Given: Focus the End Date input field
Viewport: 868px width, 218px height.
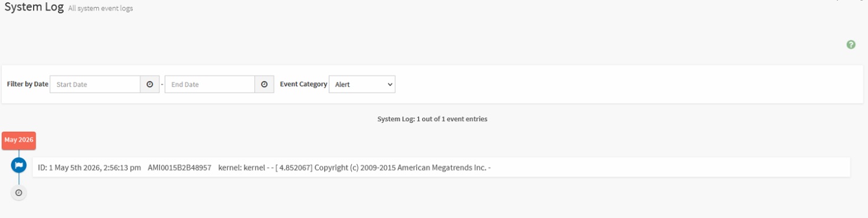Looking at the screenshot, I should [210, 84].
